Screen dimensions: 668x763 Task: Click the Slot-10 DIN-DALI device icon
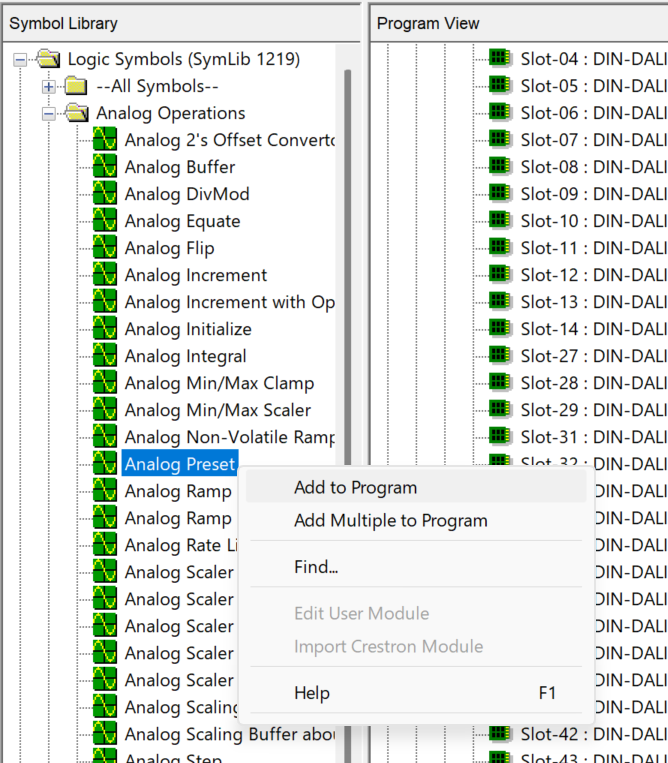tap(500, 221)
